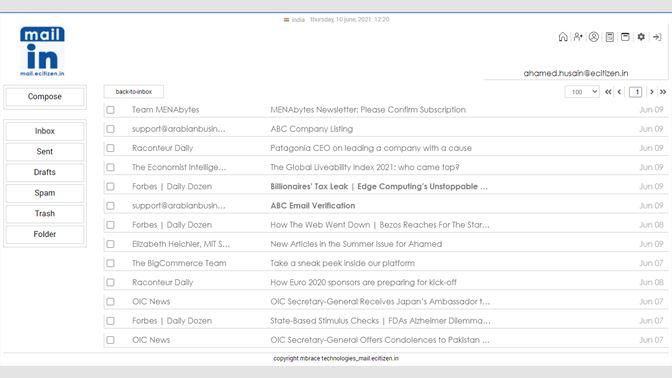Check the ABC Email Verification row
The width and height of the screenshot is (672, 378).
coord(111,206)
